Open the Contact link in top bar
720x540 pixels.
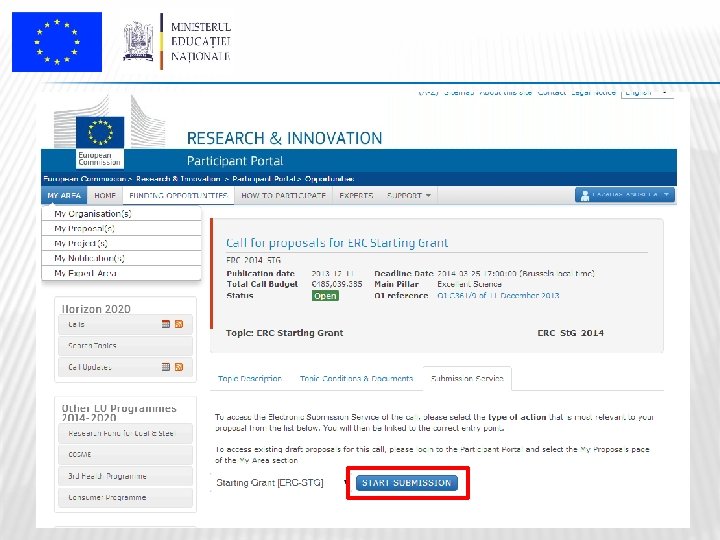(x=551, y=93)
